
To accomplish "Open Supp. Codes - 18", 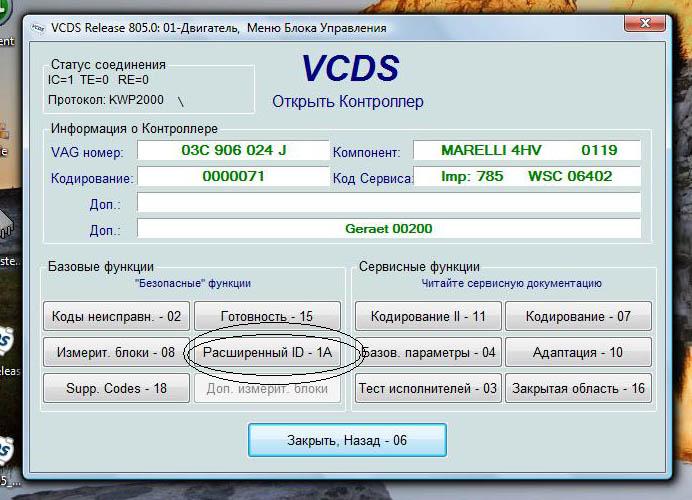I will [x=117, y=388].
